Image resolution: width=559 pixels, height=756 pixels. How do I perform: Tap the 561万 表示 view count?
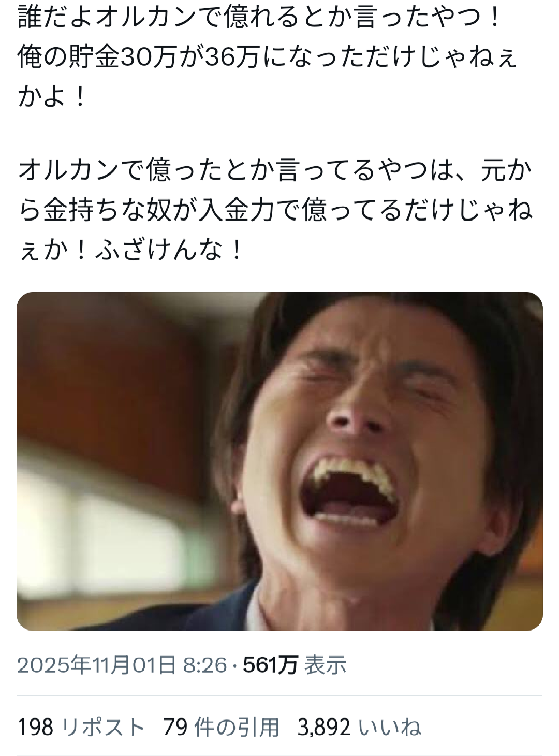click(295, 664)
